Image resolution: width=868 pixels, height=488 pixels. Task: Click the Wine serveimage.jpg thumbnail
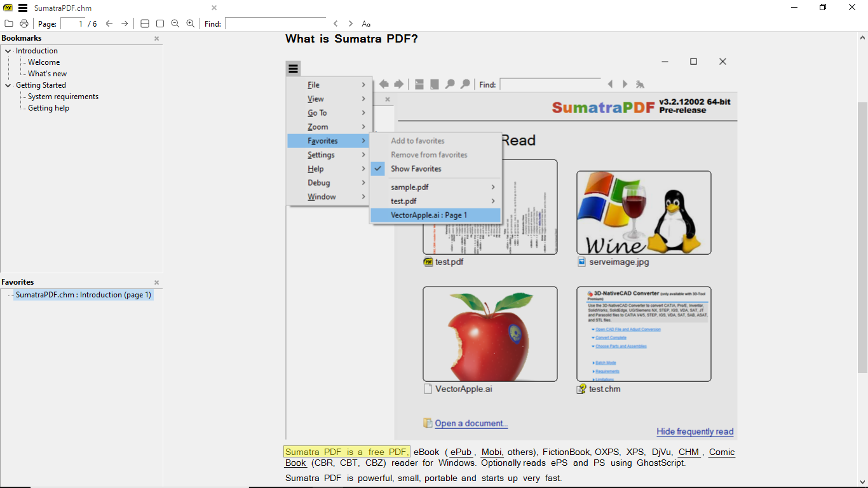644,213
